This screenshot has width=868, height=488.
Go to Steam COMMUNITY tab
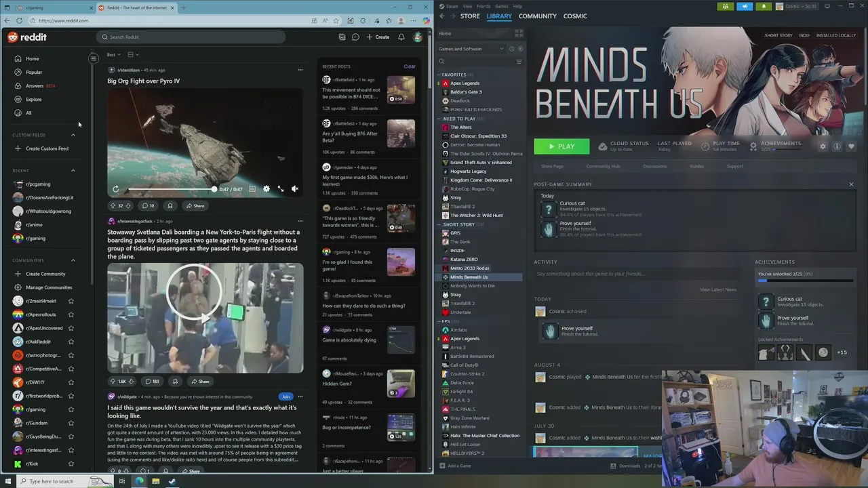[537, 16]
